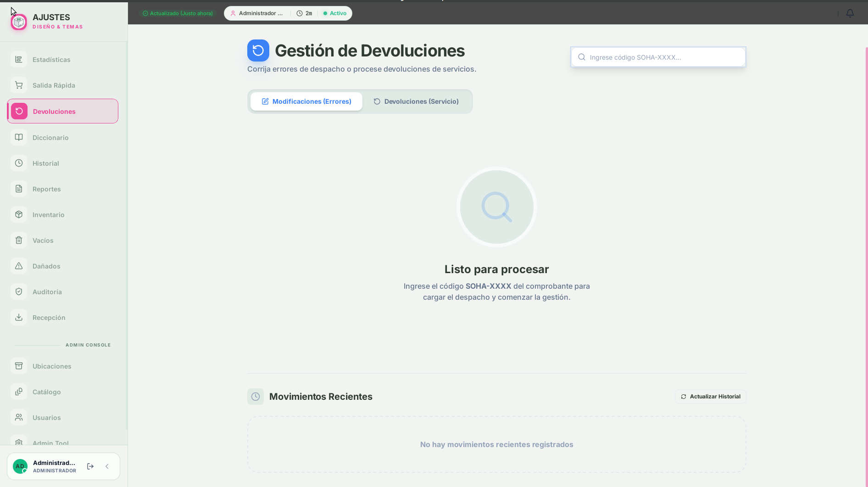Image resolution: width=868 pixels, height=487 pixels.
Task: Click the magnifier icon in search field
Action: click(x=582, y=57)
